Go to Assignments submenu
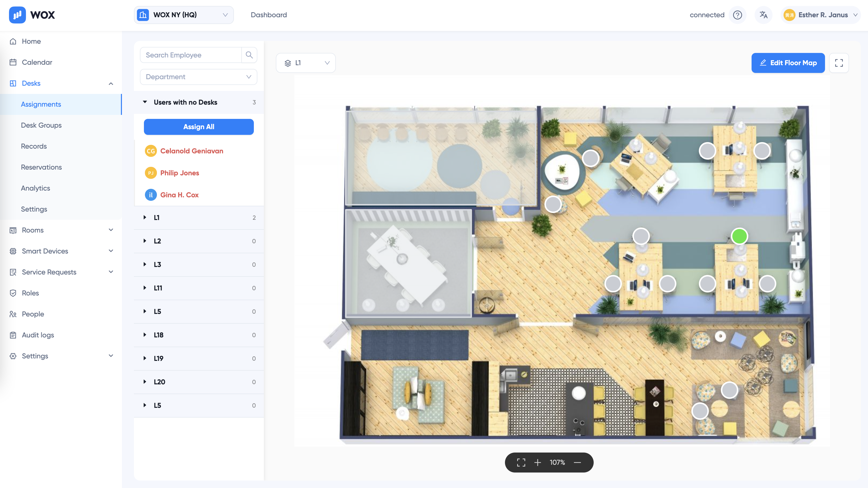This screenshot has height=488, width=868. pyautogui.click(x=61, y=104)
